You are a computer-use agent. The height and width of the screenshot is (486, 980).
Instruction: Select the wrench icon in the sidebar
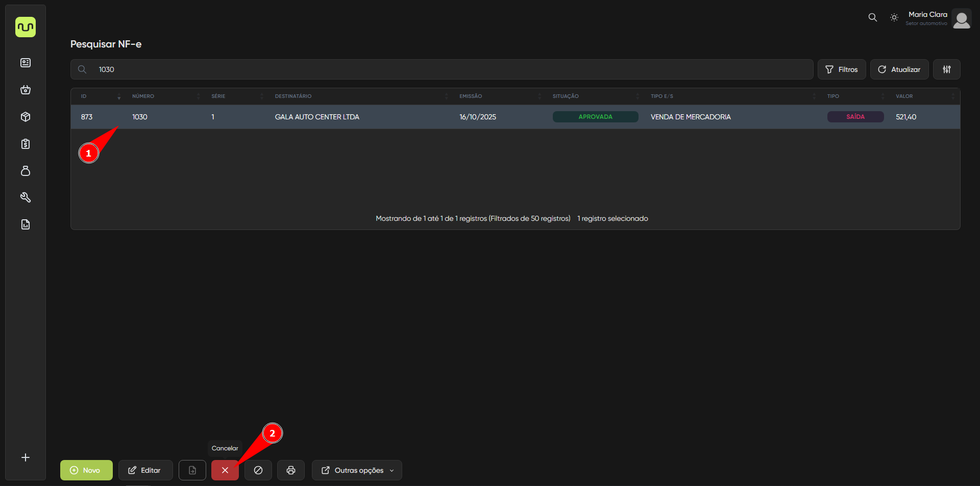click(x=26, y=197)
